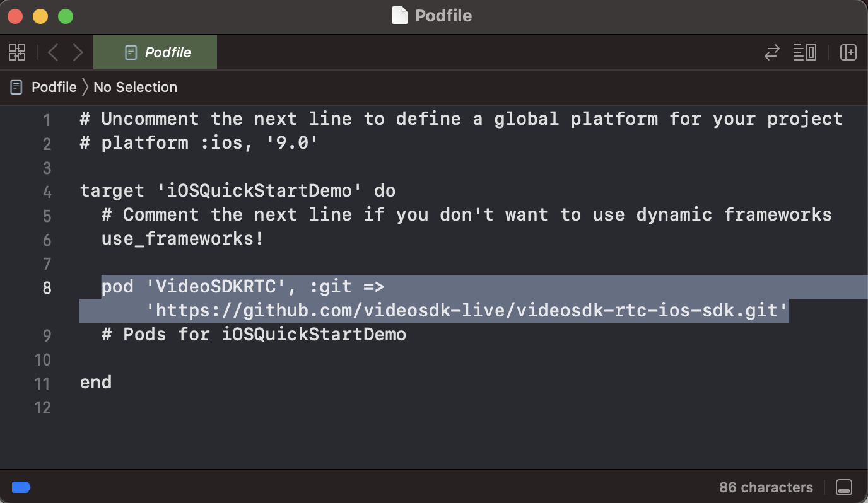Screen dimensions: 868x503
Task: Minimize the window with the yellow button
Action: pos(40,16)
